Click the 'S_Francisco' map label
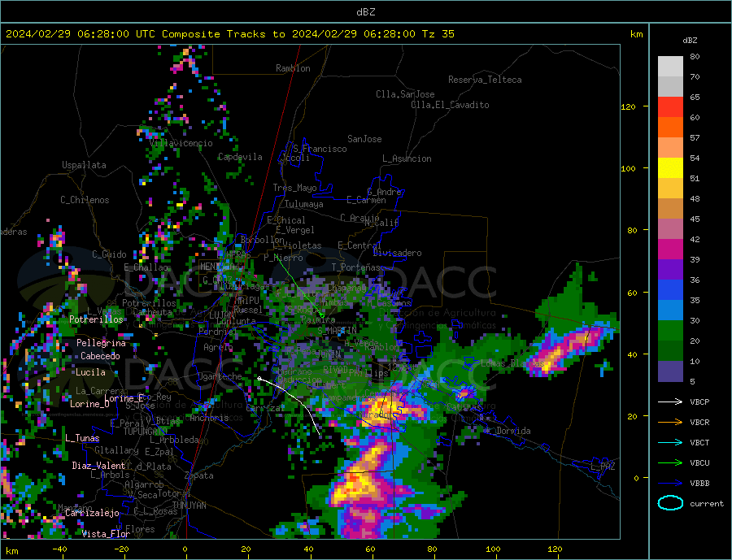This screenshot has height=560, width=732. pos(320,149)
